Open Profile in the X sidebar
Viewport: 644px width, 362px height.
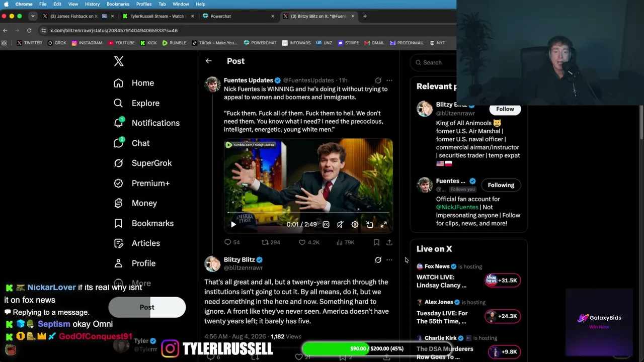[134, 263]
